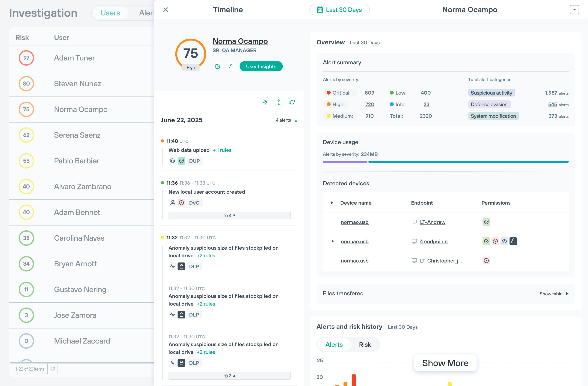Click the green check permission for LT-Andrew
Viewport: 588px width, 386px height.
486,222
